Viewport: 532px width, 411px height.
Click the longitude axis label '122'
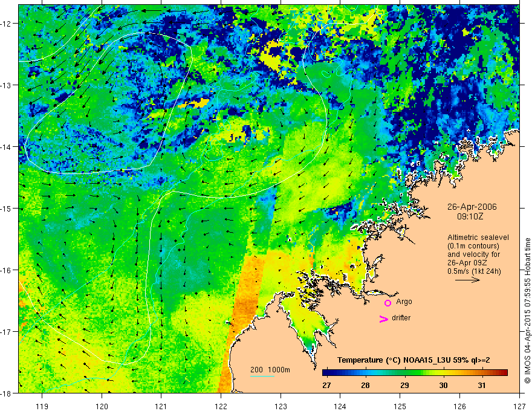(x=221, y=406)
